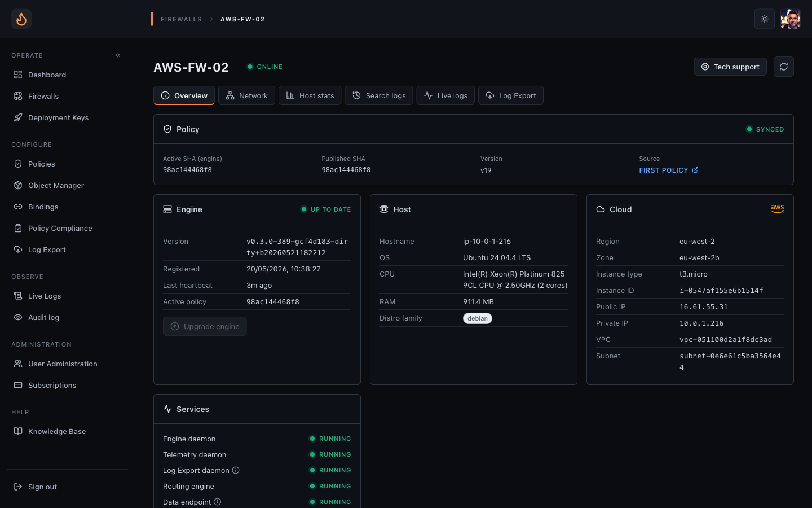Click the Knowledge Base book icon
The width and height of the screenshot is (812, 508).
[x=18, y=431]
